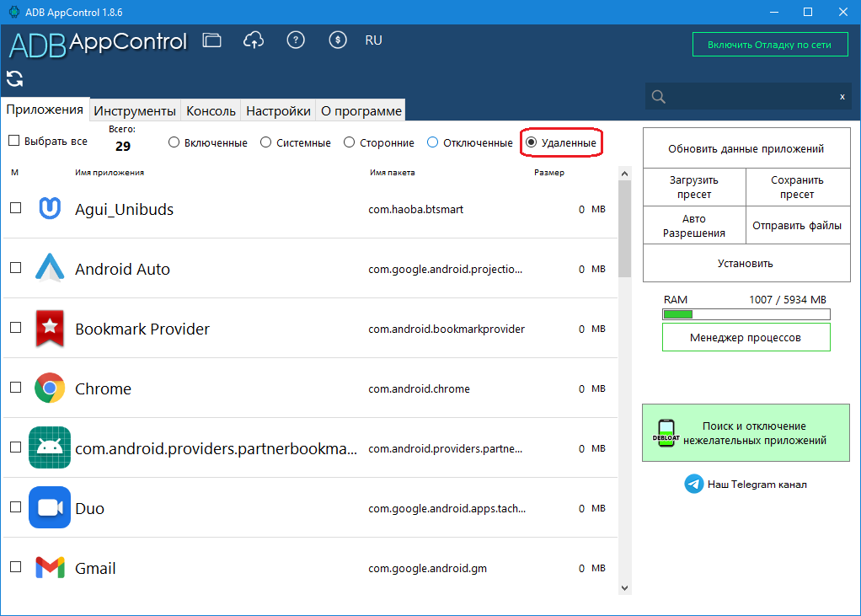This screenshot has width=861, height=616.
Task: Click the refresh arrows icon
Action: click(15, 78)
